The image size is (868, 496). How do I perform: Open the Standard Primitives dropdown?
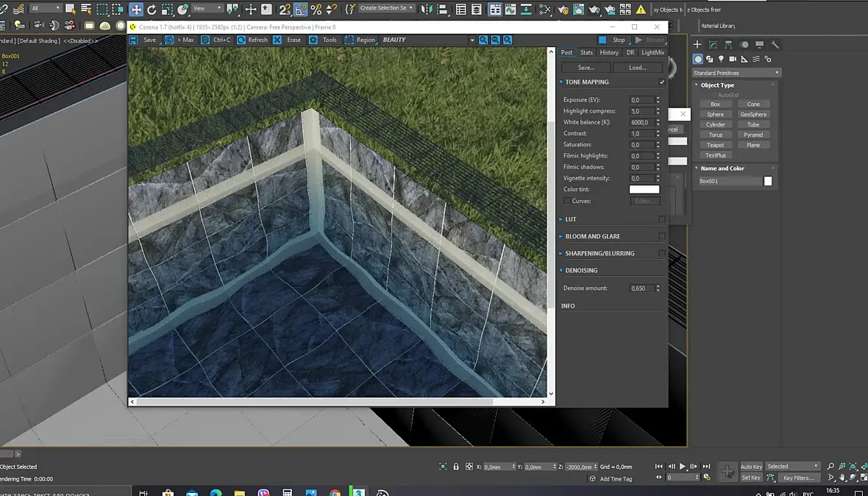coord(736,73)
